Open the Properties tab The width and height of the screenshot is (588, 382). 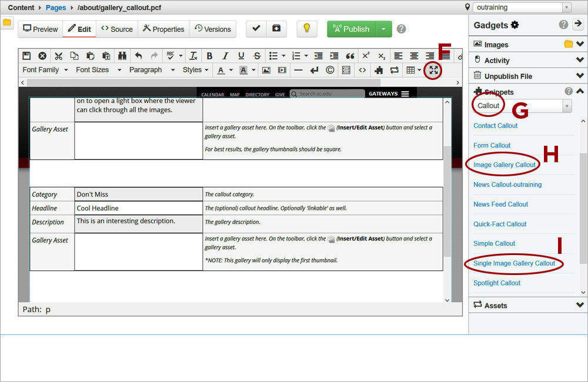(x=163, y=29)
